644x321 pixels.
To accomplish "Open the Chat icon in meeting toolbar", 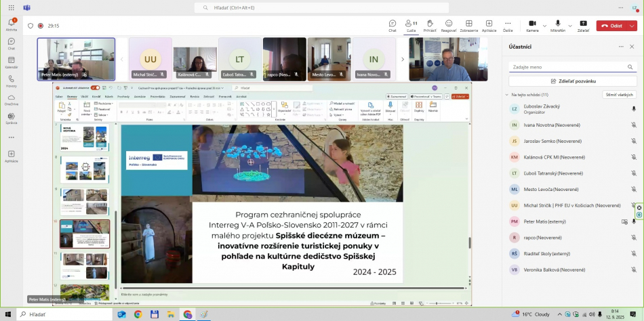I will (x=392, y=24).
